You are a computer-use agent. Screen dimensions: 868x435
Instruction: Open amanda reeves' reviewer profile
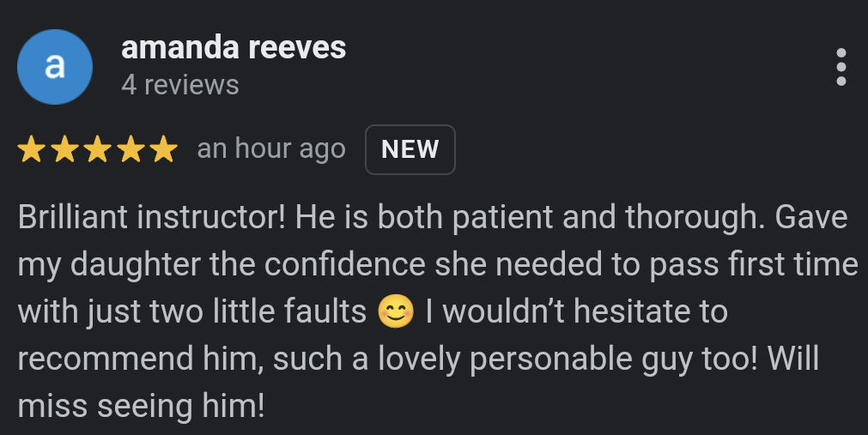[x=234, y=47]
